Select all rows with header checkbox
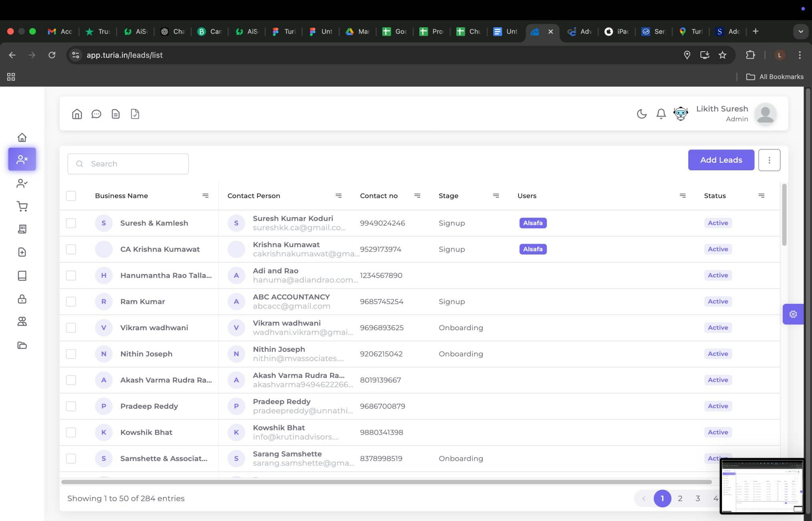 [71, 196]
